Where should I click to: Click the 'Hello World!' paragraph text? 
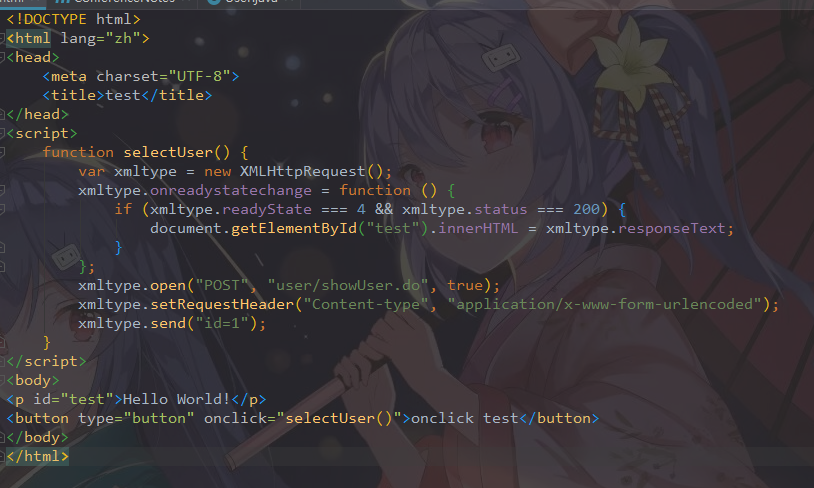tap(176, 400)
